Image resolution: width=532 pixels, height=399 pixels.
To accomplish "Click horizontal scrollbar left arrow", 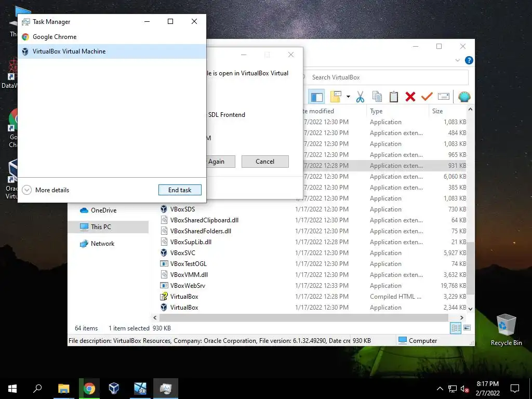I will tap(155, 317).
